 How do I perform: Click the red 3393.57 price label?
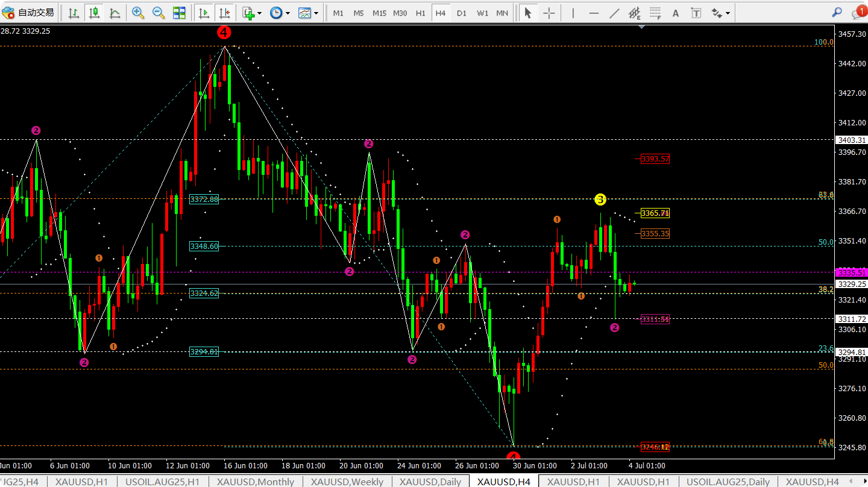655,159
